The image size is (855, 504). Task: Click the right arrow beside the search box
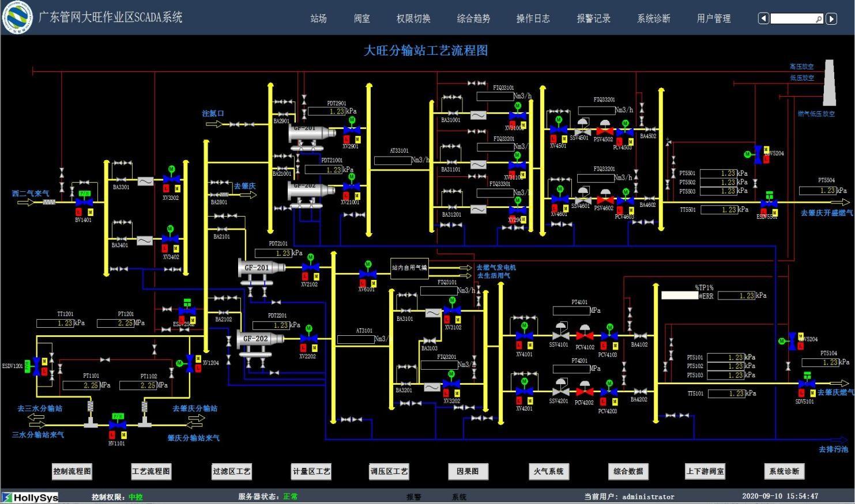point(831,18)
